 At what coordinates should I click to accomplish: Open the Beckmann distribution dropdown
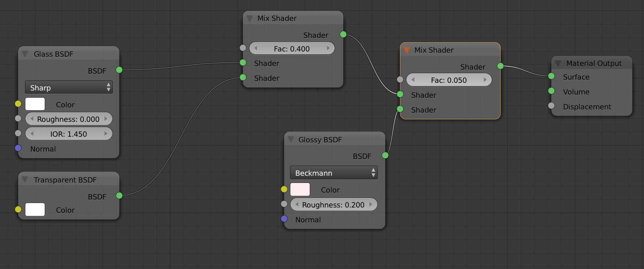[x=334, y=172]
